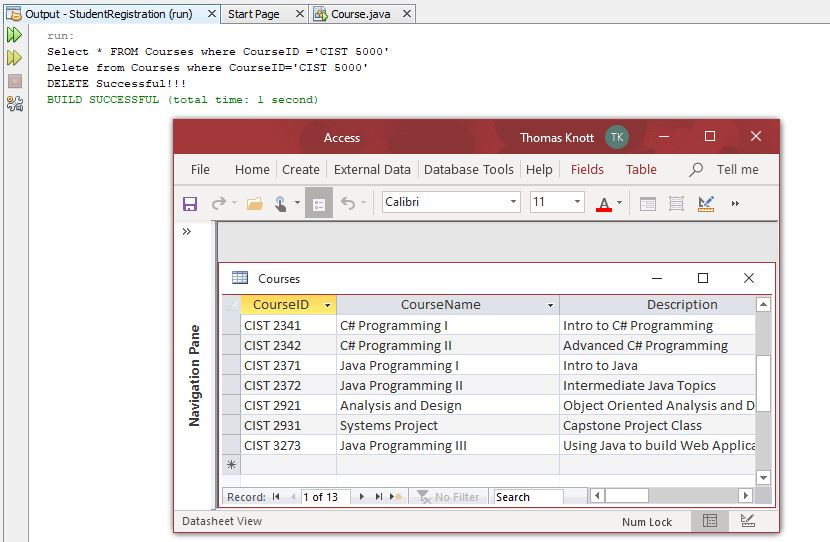The width and height of the screenshot is (830, 542).
Task: Click the Java Programming III cell
Action: [x=448, y=445]
